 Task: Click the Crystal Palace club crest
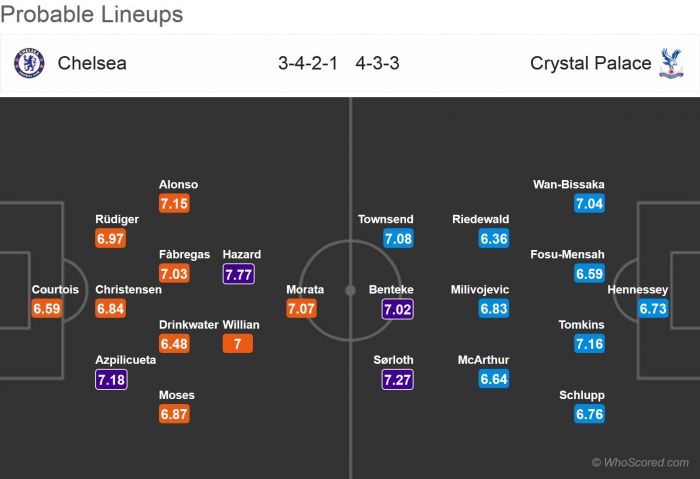tap(671, 63)
